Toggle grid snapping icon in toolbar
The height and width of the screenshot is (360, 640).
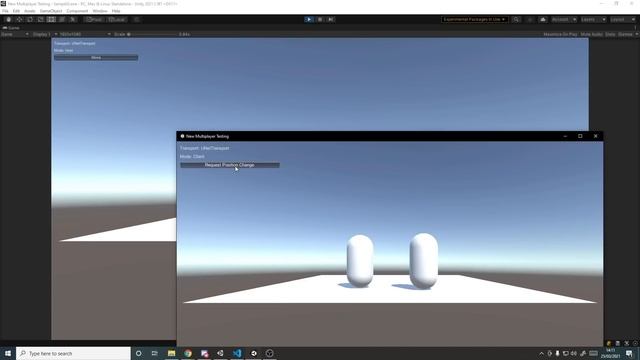[x=136, y=20]
